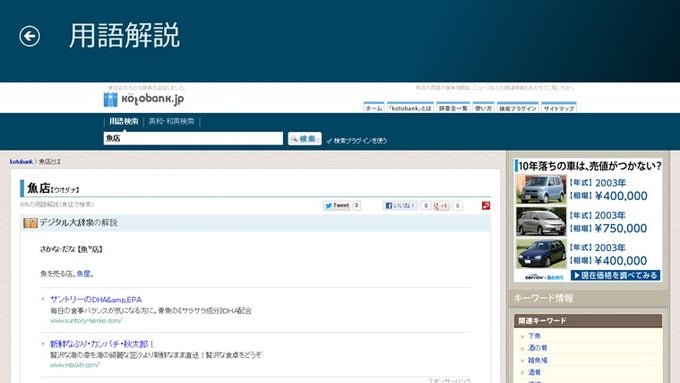Click the silver kei car thumbnail in the ad
The image size is (680, 383).
coord(541,190)
